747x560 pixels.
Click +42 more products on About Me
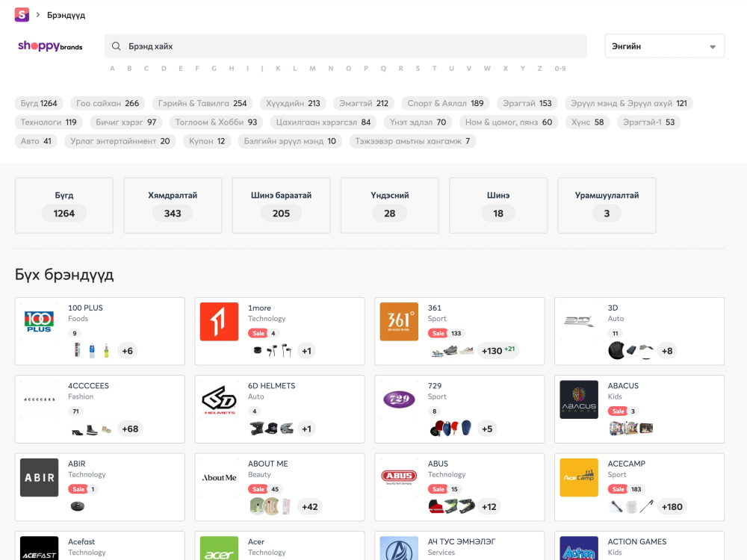click(x=310, y=507)
